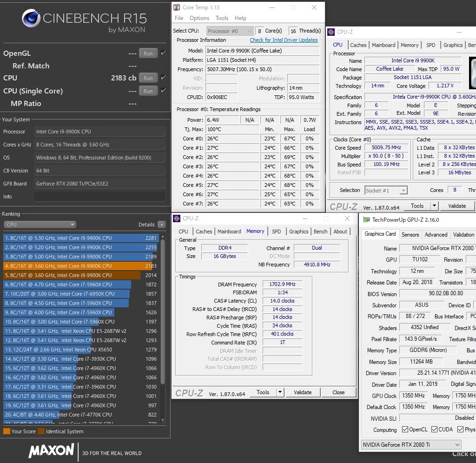Click the orange Your Score legend icon

pyautogui.click(x=7, y=431)
